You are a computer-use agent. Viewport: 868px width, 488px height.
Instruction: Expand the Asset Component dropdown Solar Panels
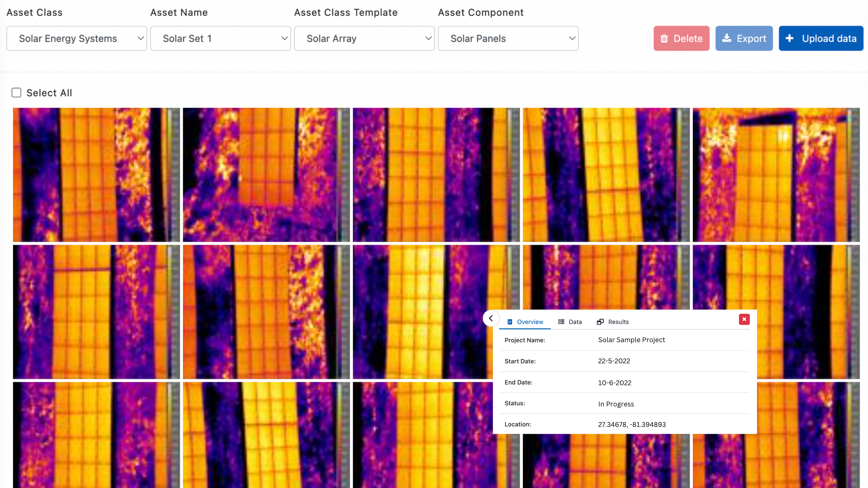(x=508, y=38)
